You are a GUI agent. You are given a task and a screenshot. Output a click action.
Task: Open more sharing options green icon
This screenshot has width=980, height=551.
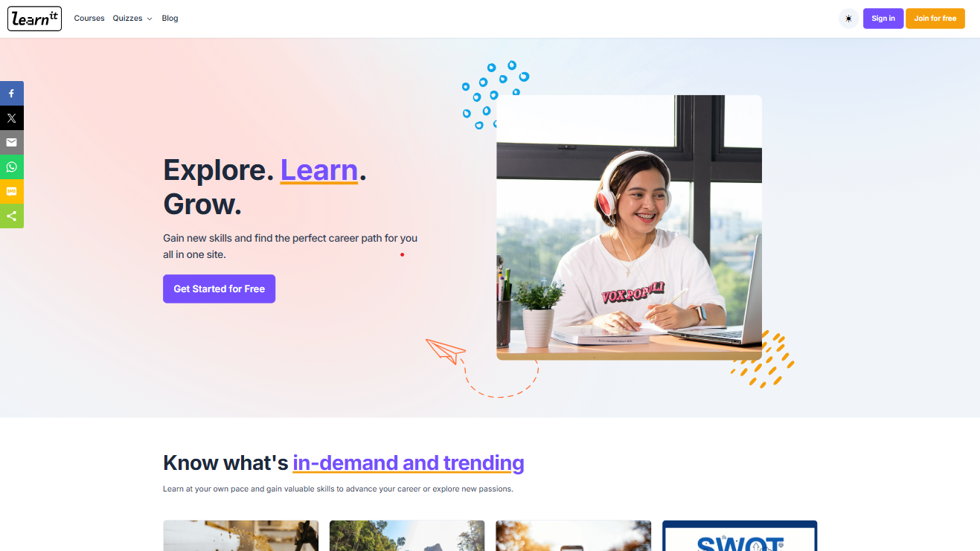click(12, 216)
